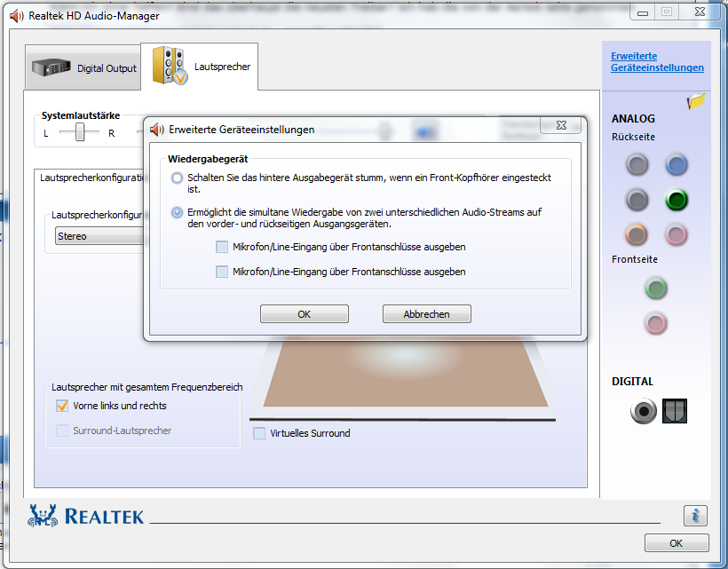Tick first Mikrofon/Line-Eingang Frontanschlüsse checkbox

tap(222, 247)
